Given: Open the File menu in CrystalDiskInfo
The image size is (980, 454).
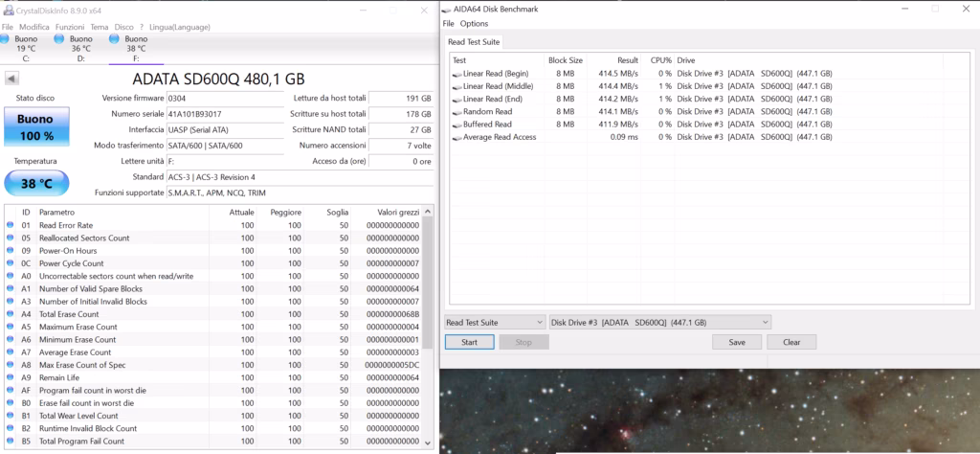Looking at the screenshot, I should [x=8, y=27].
